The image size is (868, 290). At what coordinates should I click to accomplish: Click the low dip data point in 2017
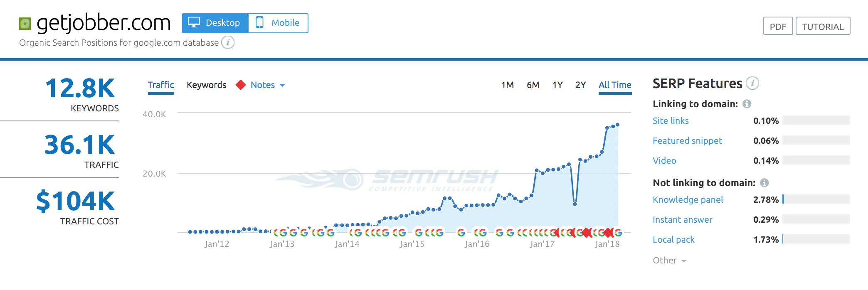tap(575, 204)
